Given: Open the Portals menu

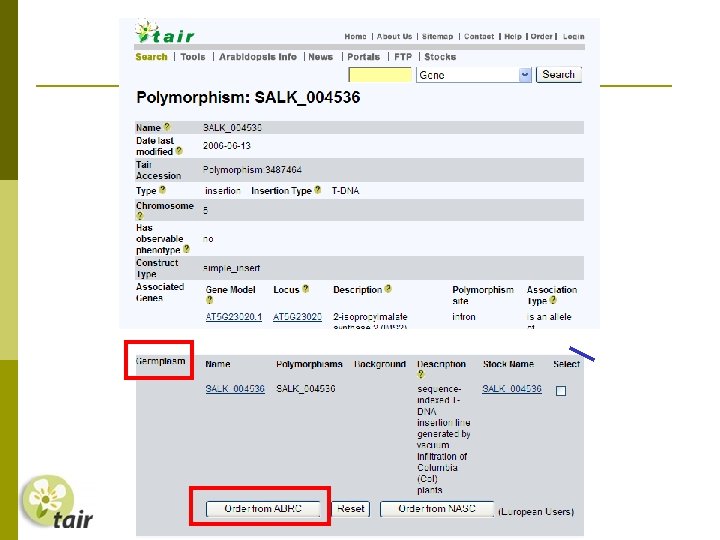Looking at the screenshot, I should pos(363,57).
